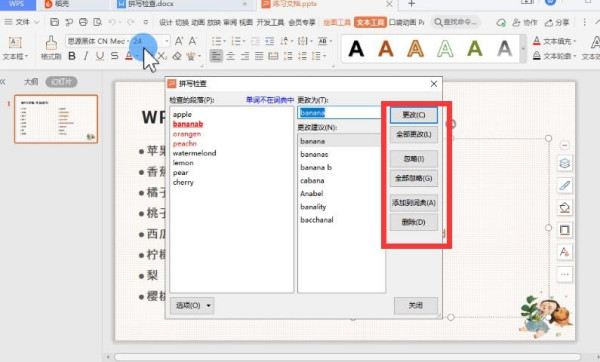Image resolution: width=600 pixels, height=362 pixels.
Task: Click the save icon in quick toolbar
Action: 55,22
